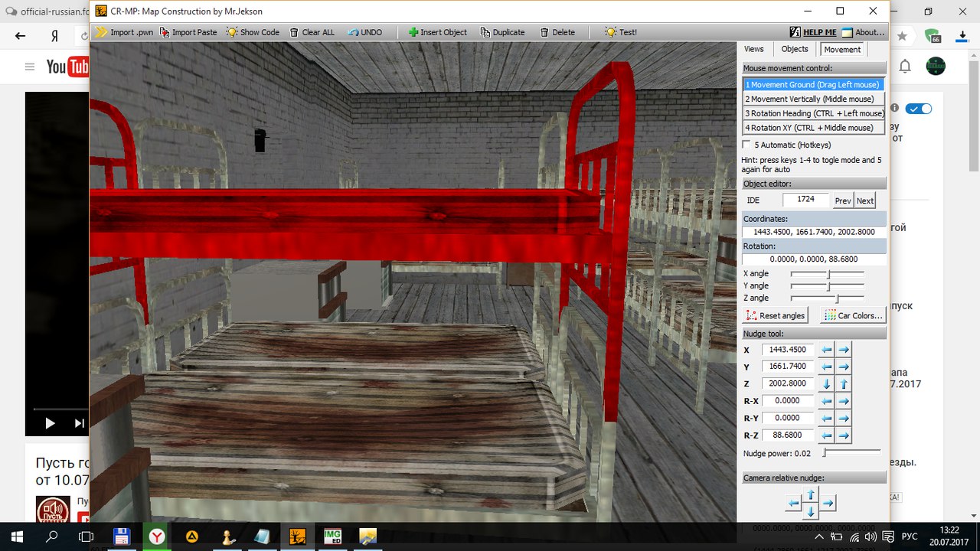Click Clear ALL trash button

312,32
